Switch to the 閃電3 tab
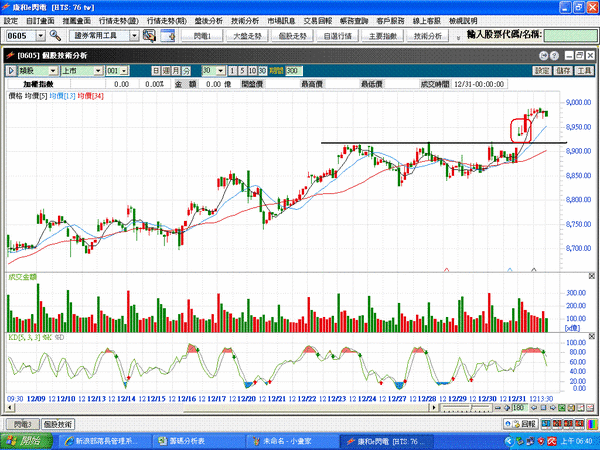The height and width of the screenshot is (450, 600). 23,424
